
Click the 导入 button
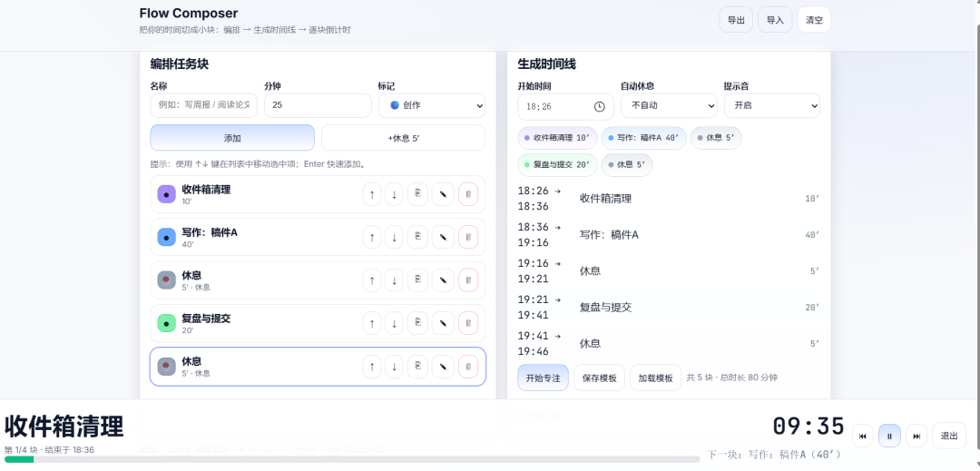point(775,19)
